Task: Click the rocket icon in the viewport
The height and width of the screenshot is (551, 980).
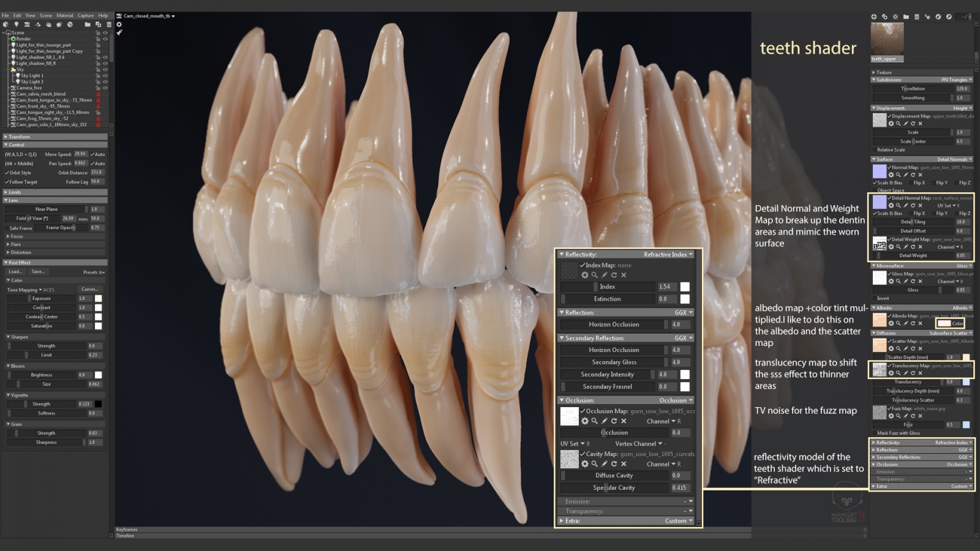Action: tap(119, 32)
